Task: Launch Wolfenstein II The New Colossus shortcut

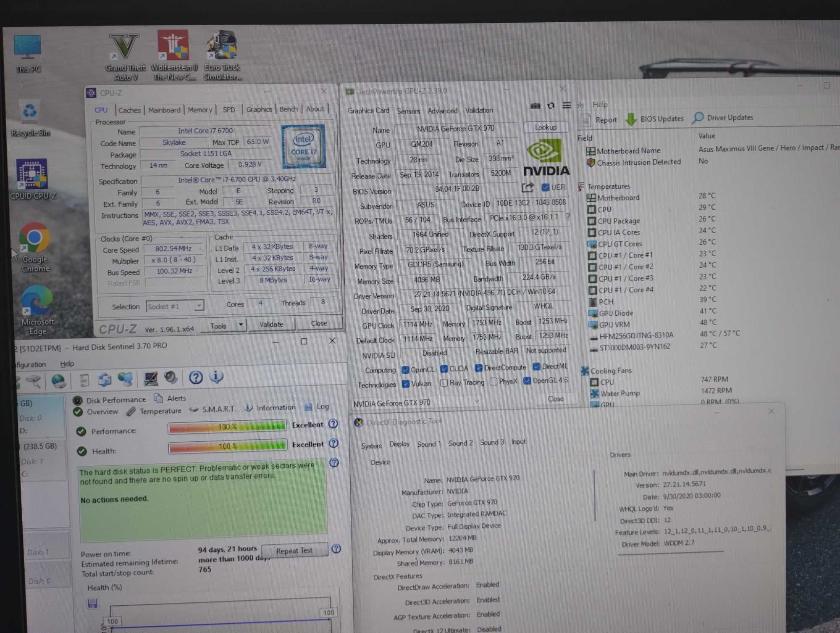Action: tap(174, 55)
